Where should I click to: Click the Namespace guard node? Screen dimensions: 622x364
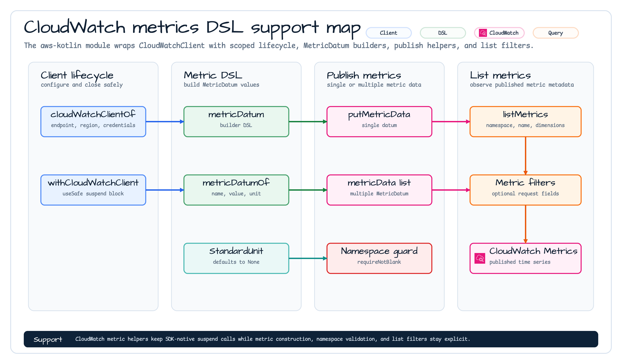click(379, 258)
